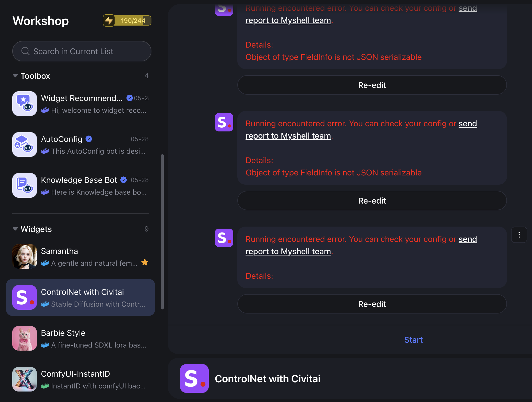Open Barbie Style widget chat

[x=81, y=338]
